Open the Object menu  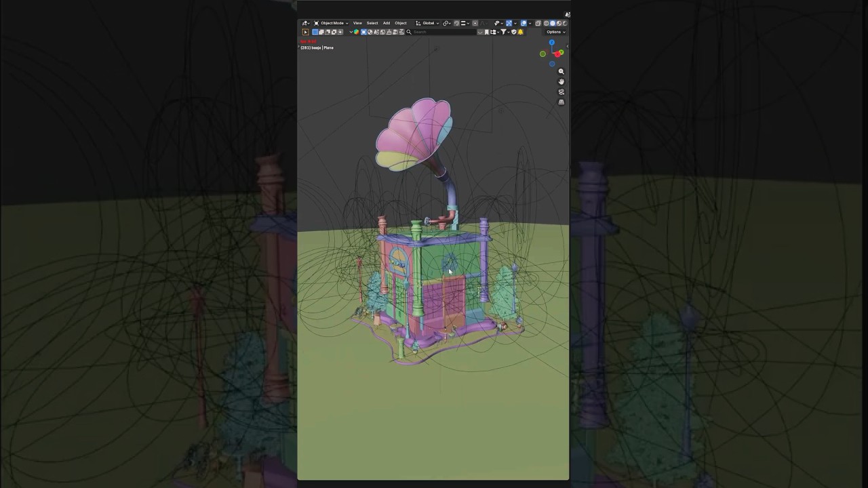coord(401,23)
